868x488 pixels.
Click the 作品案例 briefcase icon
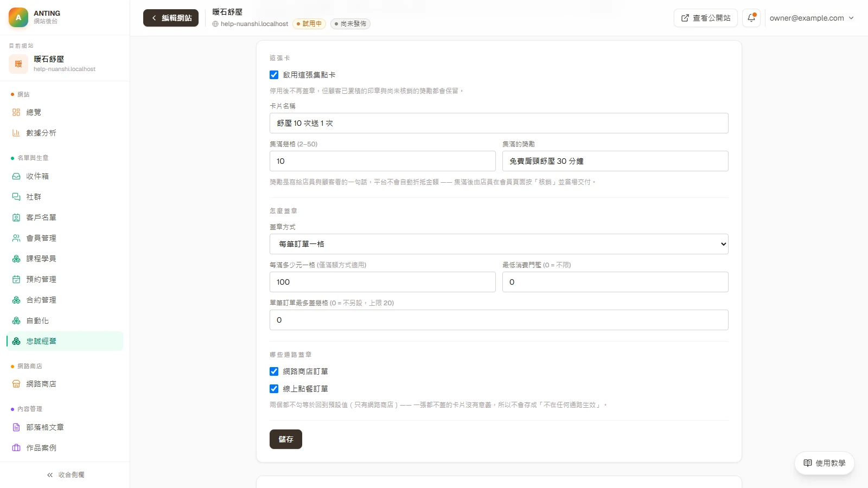(16, 448)
